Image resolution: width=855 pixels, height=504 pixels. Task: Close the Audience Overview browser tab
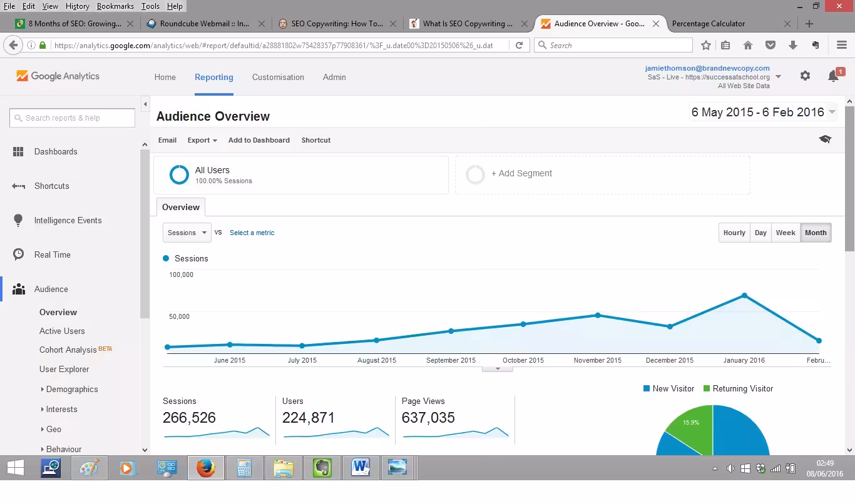pos(655,24)
